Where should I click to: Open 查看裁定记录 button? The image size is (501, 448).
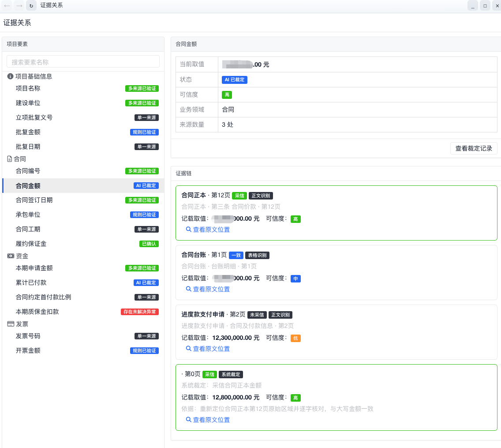(474, 148)
